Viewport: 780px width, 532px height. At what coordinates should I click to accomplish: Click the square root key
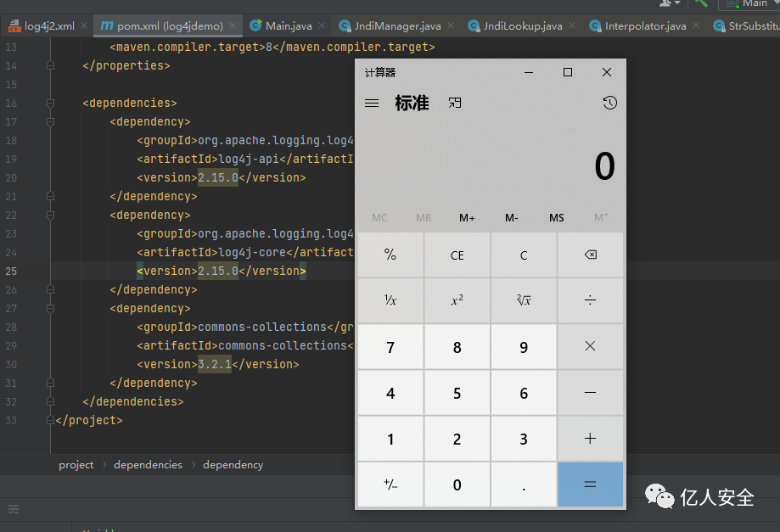coord(524,300)
